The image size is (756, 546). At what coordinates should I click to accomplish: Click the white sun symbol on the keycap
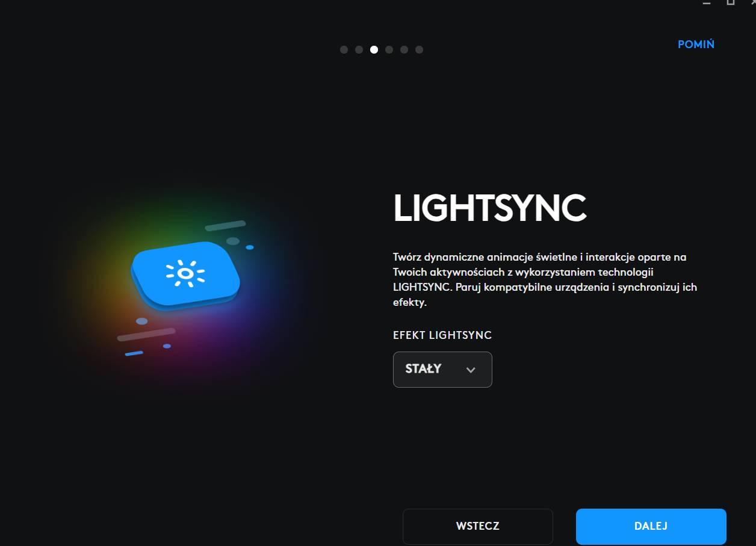[x=185, y=274]
